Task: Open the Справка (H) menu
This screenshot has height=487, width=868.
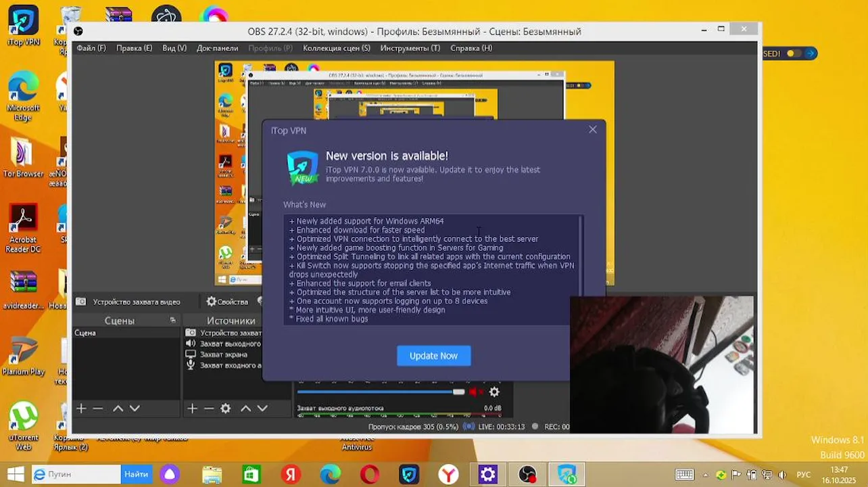Action: pos(471,48)
